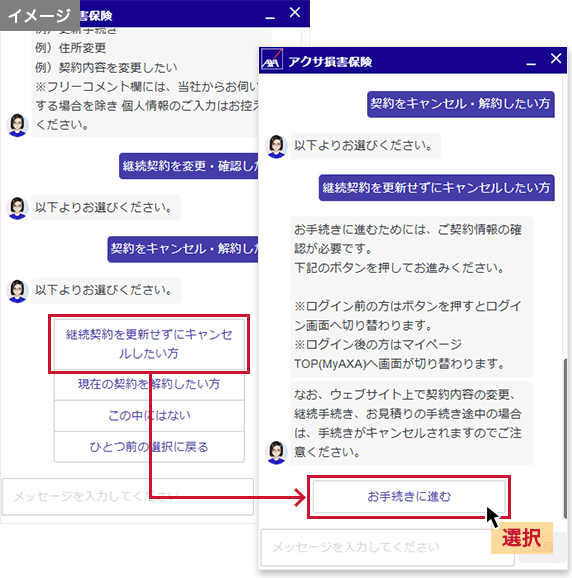This screenshot has width=572, height=578.
Task: Click the なお、ウェブサイト上で message text
Action: pos(411,423)
